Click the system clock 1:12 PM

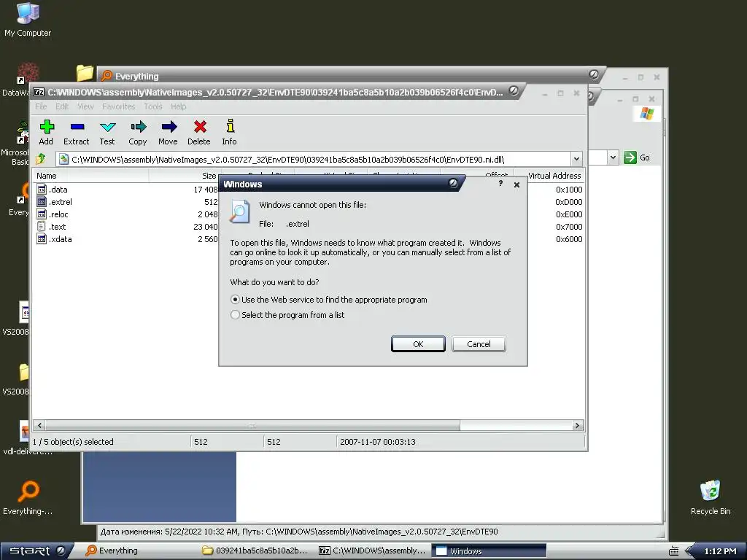tap(720, 551)
